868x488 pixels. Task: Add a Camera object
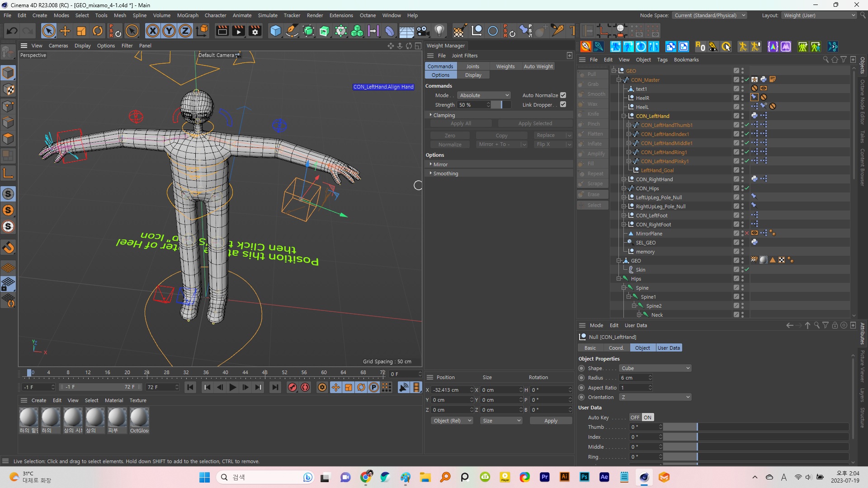click(422, 31)
